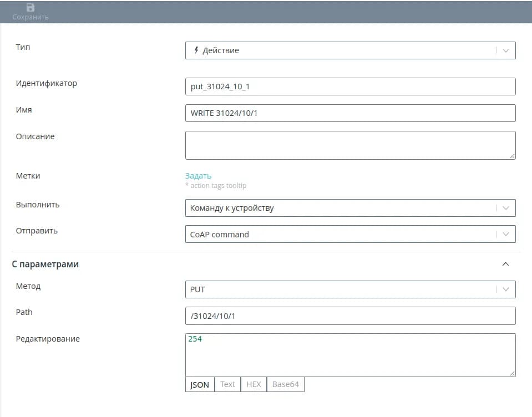Click the payload editor containing 254
Image resolution: width=532 pixels, height=417 pixels.
(349, 355)
